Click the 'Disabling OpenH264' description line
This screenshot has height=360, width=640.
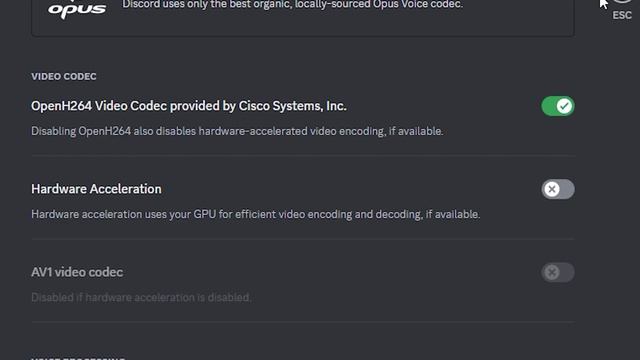(237, 131)
